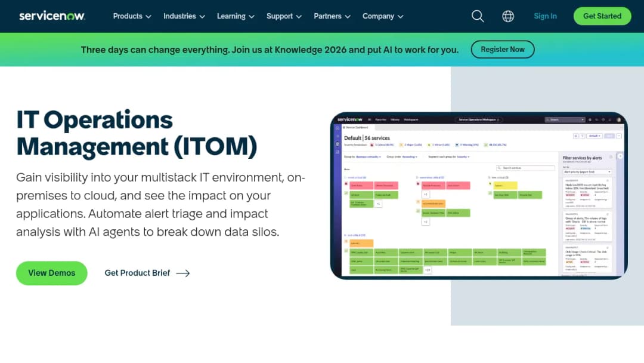Click the globe language selector icon

[508, 16]
